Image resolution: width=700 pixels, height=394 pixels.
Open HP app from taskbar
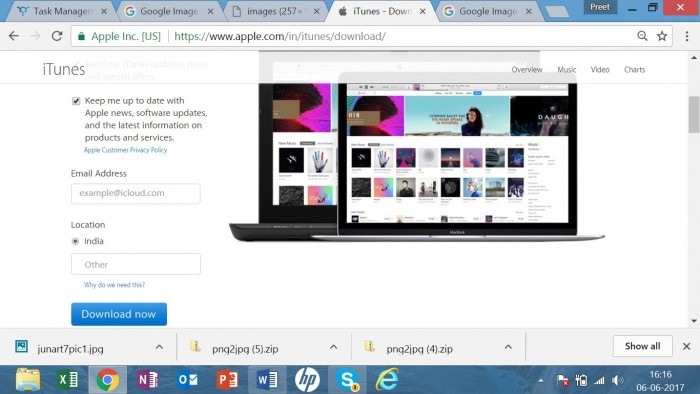(x=307, y=380)
